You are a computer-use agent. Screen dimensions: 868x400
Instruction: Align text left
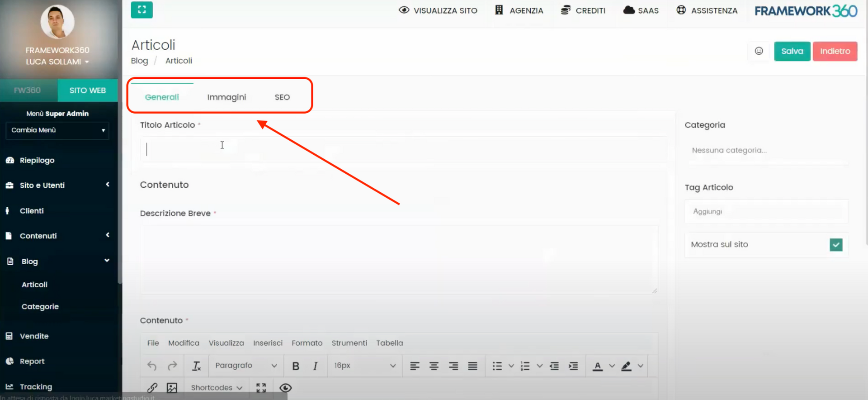click(415, 366)
